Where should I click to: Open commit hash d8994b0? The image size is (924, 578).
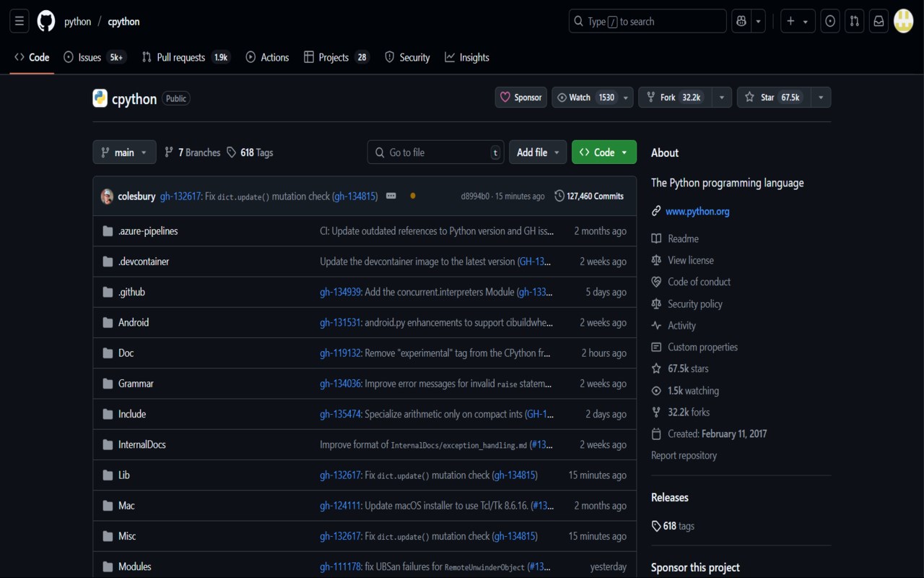tap(475, 197)
